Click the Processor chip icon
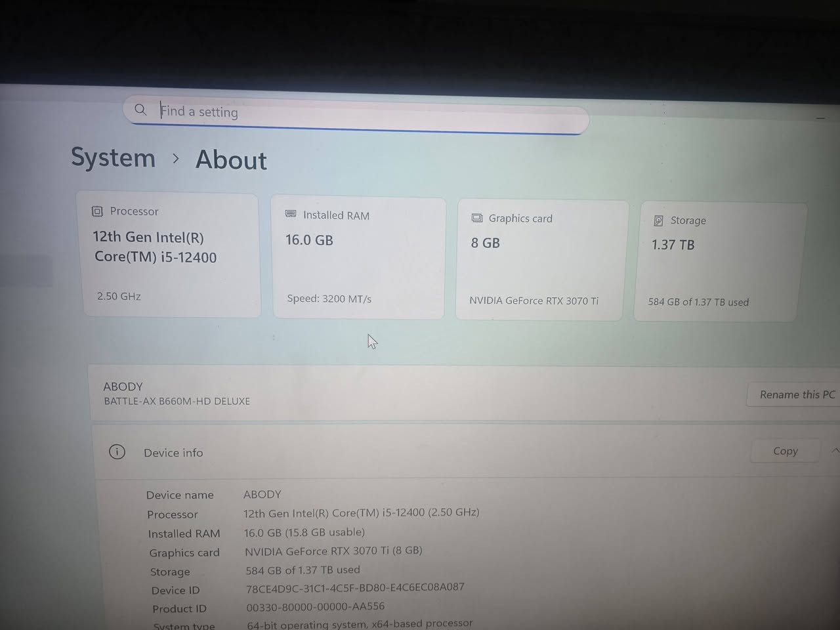The width and height of the screenshot is (840, 630). (x=97, y=211)
